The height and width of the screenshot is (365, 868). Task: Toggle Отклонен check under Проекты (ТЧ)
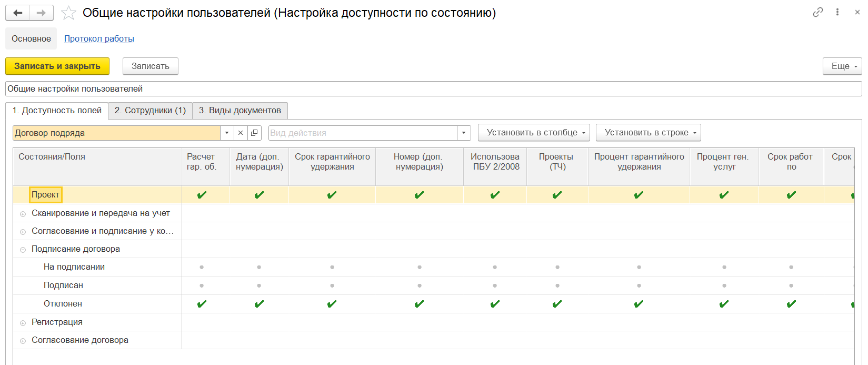[x=557, y=304]
